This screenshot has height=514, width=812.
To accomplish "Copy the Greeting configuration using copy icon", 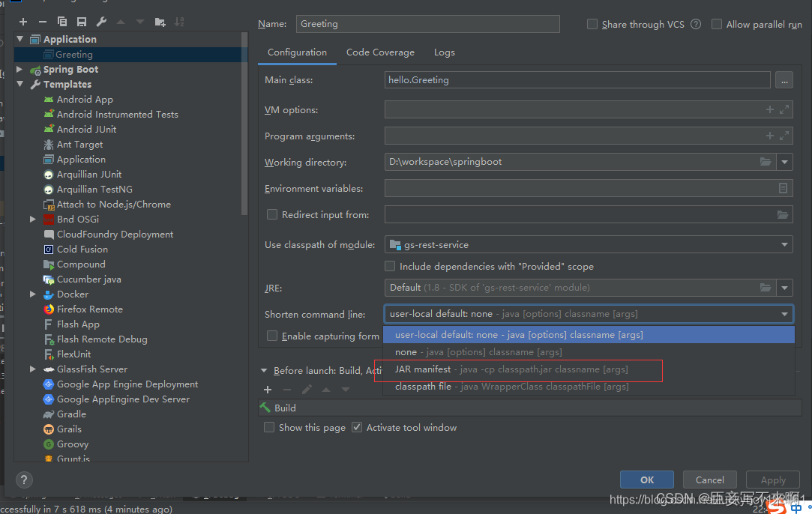I will coord(63,21).
